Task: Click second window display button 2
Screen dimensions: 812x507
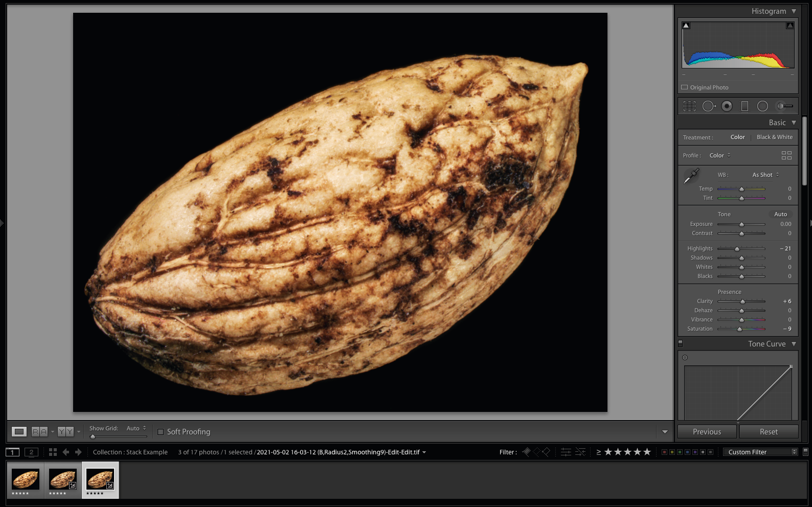Action: coord(31,452)
